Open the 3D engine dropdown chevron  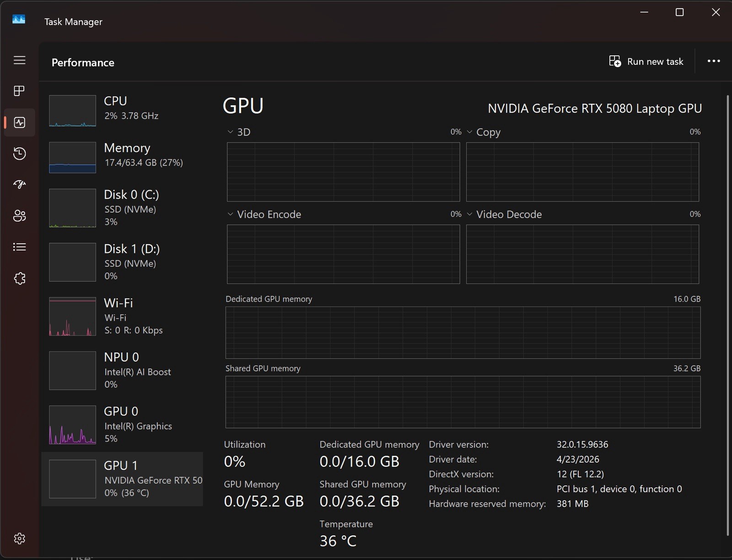[x=230, y=132]
